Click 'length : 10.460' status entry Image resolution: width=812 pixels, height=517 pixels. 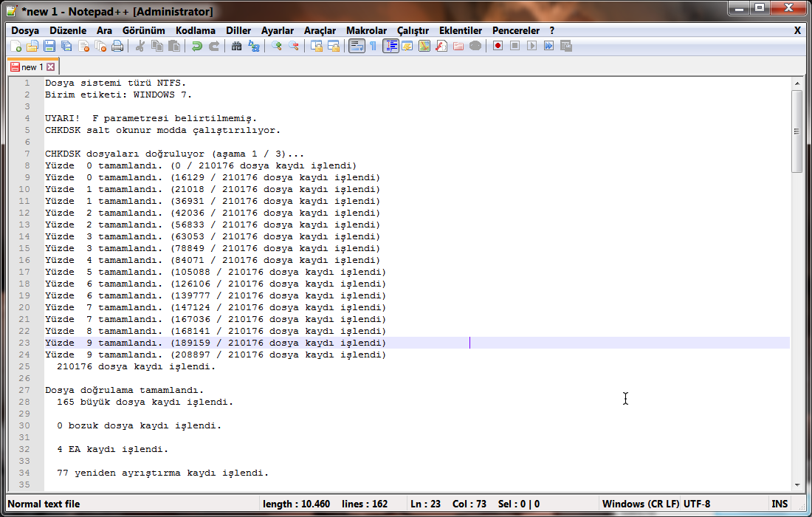[296, 504]
